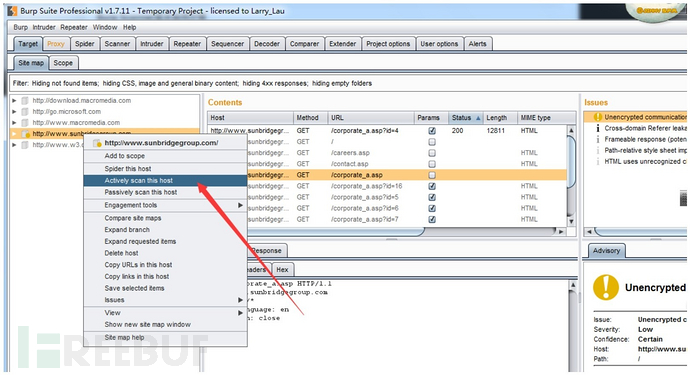Expand the www.sunbridgegroup.com tree node
Viewport: 690px width, 375px height.
point(15,134)
